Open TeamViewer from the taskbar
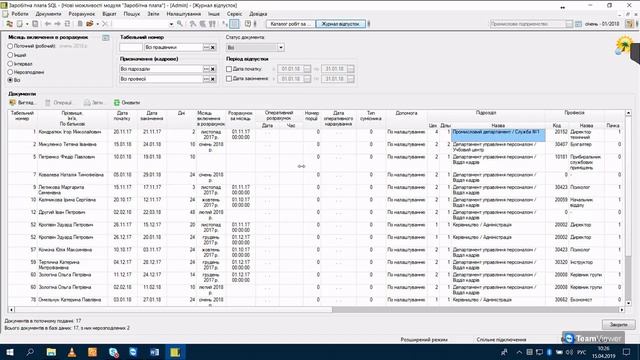The width and height of the screenshot is (640, 360). (133, 352)
